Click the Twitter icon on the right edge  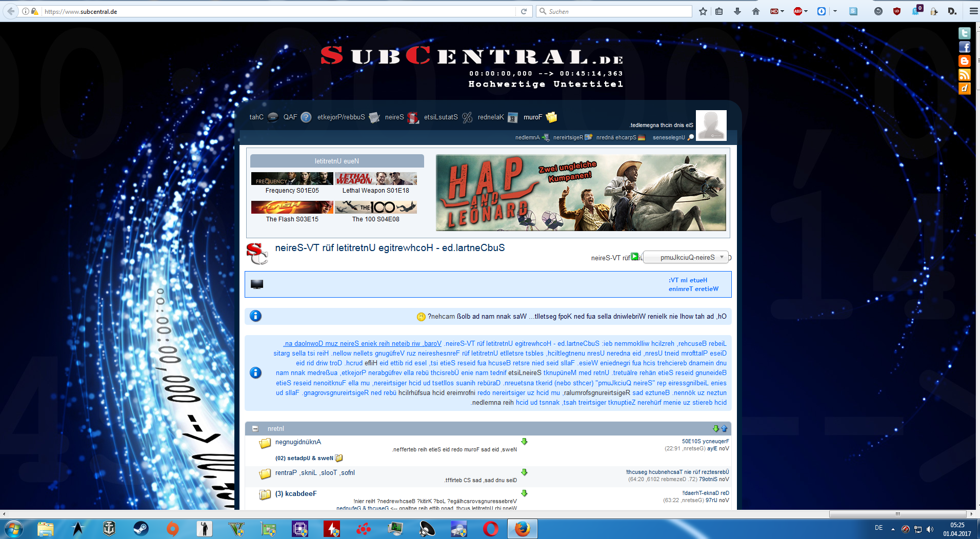[965, 33]
